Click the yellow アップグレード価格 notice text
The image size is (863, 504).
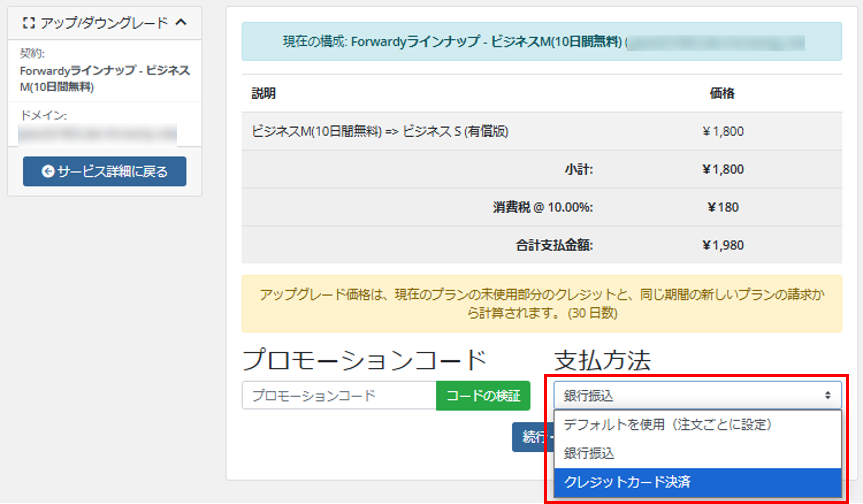(542, 303)
